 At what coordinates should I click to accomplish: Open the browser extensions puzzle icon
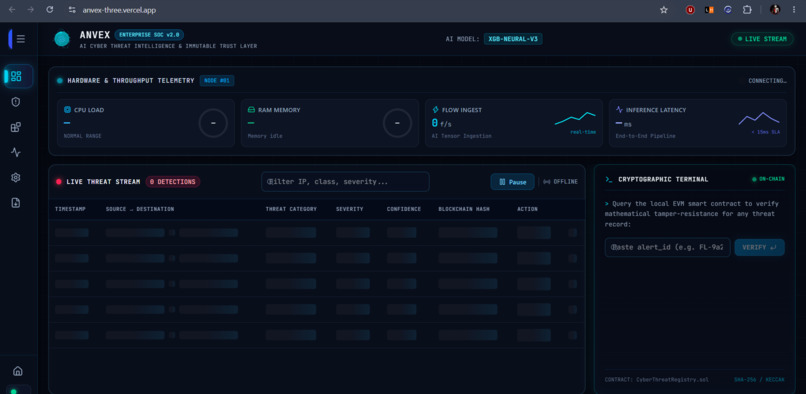[747, 10]
